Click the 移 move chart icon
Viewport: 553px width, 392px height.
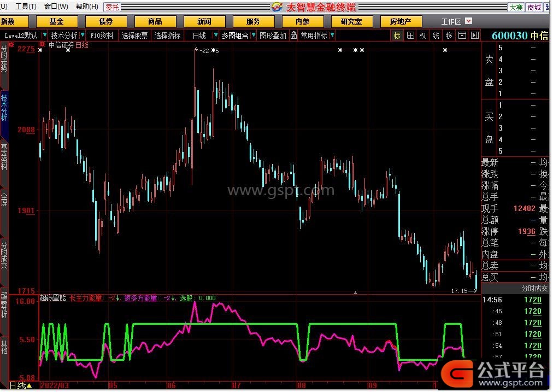point(449,36)
